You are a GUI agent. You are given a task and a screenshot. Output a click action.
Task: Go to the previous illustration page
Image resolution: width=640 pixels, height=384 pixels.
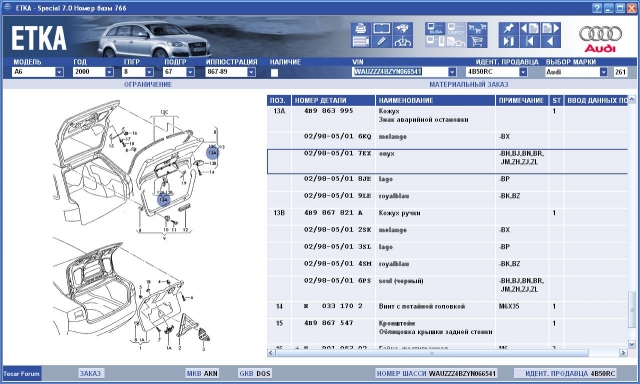[529, 28]
